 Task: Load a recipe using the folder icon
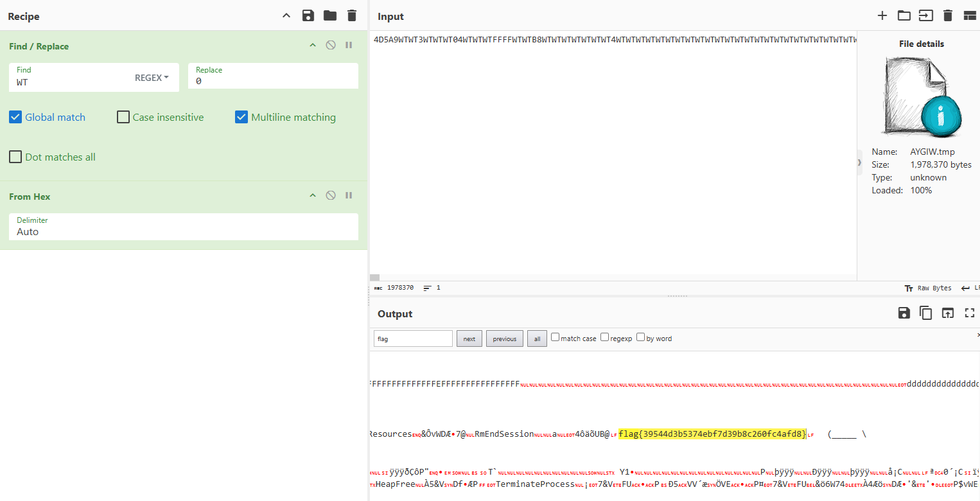tap(330, 16)
